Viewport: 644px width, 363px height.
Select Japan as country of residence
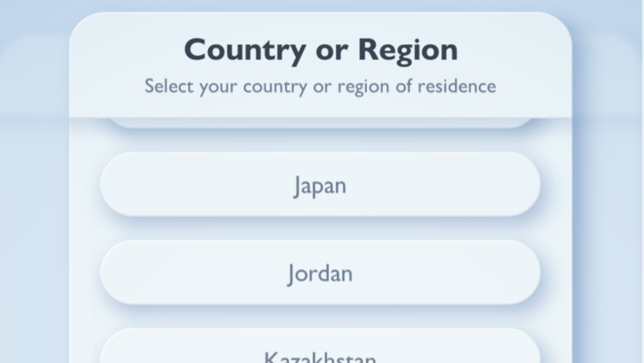point(320,185)
